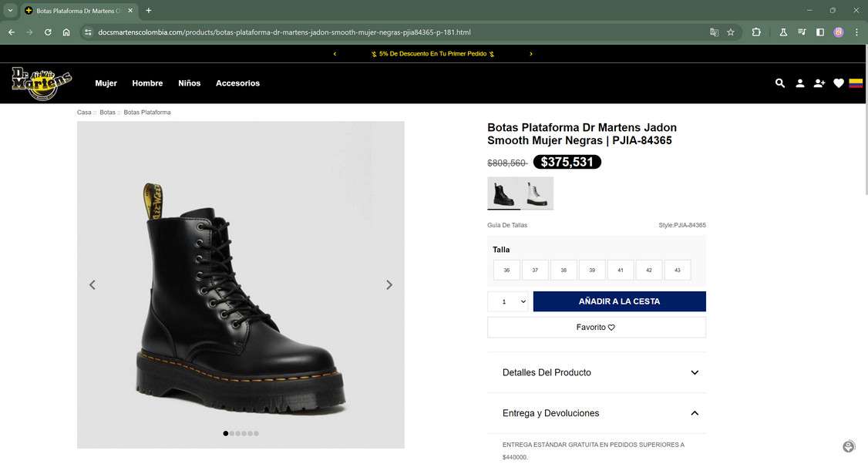Close the Botas Plataforma browser tab

click(x=130, y=11)
